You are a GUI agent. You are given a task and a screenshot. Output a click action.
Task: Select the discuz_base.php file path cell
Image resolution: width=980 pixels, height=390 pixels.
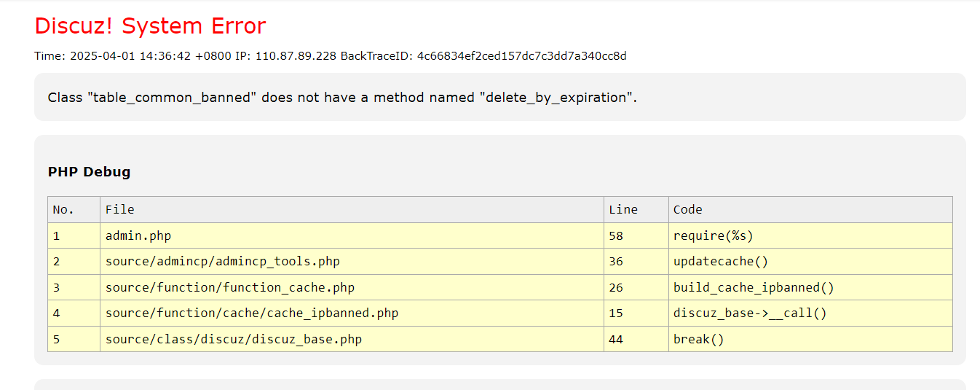pyautogui.click(x=352, y=339)
